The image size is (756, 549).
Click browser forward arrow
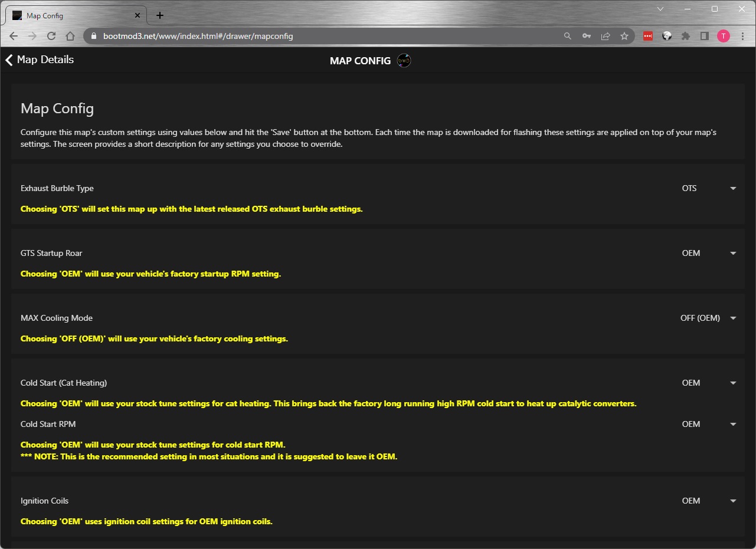pos(32,36)
